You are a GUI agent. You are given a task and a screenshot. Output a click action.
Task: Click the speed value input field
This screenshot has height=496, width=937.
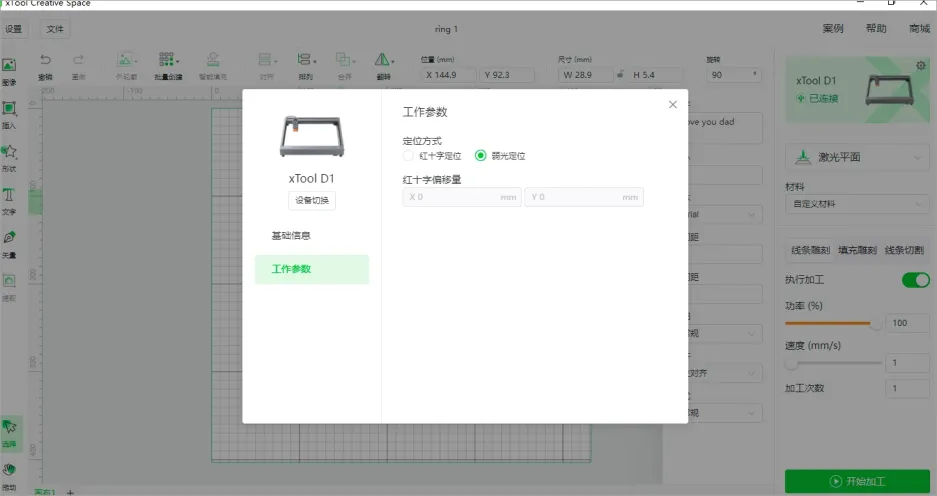click(x=907, y=363)
